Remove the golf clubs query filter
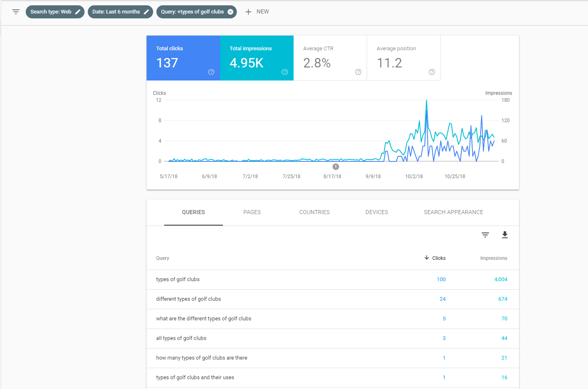Viewport: 588px width, 389px height. [x=230, y=12]
